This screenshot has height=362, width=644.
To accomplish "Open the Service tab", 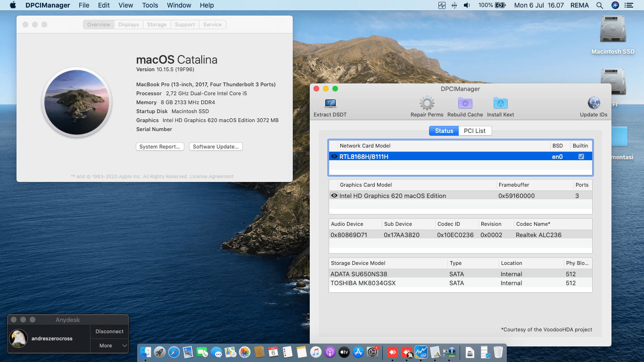I will 213,25.
